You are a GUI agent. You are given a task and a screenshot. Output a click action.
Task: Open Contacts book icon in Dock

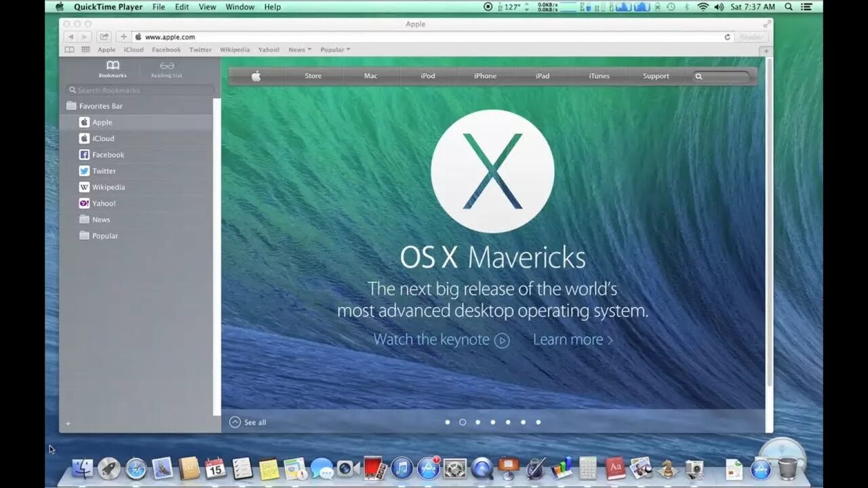(x=189, y=468)
